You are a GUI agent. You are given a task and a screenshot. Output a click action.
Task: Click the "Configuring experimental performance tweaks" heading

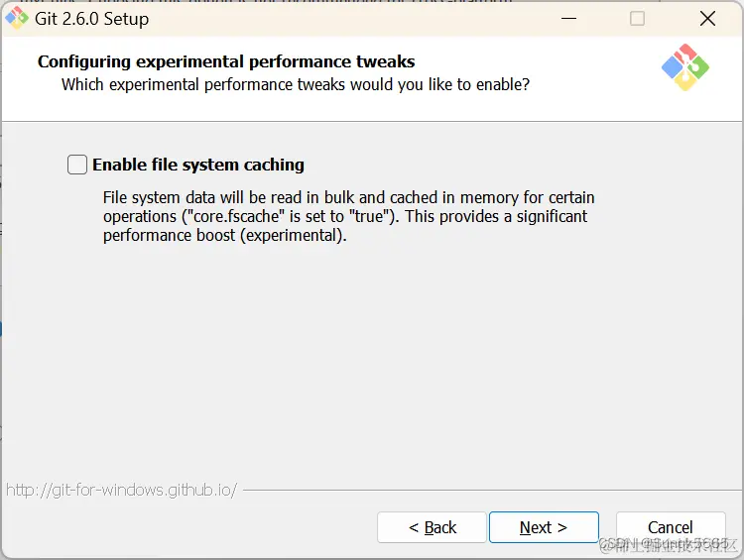pos(226,61)
